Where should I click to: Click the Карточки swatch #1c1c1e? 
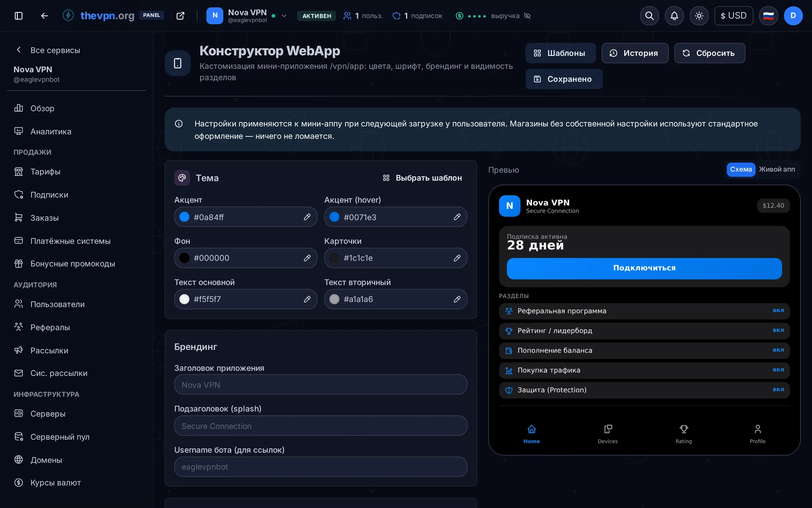click(335, 258)
